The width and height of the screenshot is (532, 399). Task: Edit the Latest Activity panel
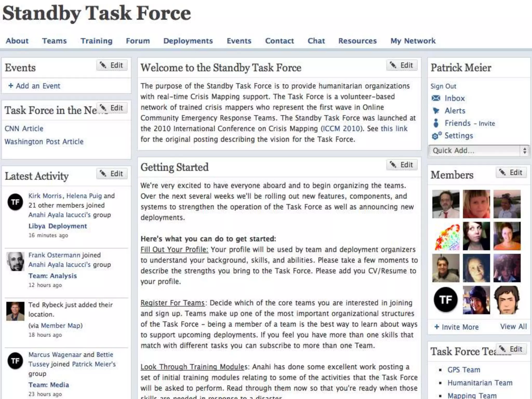[112, 174]
